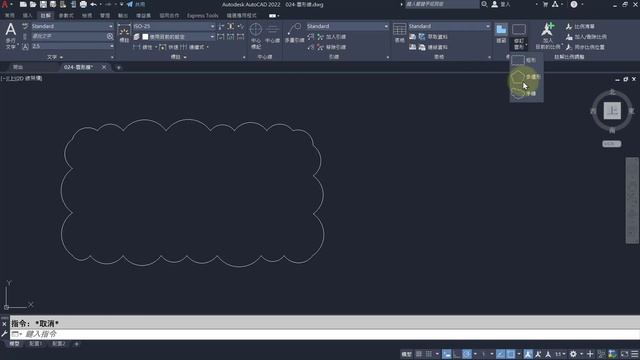This screenshot has height=360, width=640.
Task: Select Rectangular revision cloud option
Action: tap(526, 60)
